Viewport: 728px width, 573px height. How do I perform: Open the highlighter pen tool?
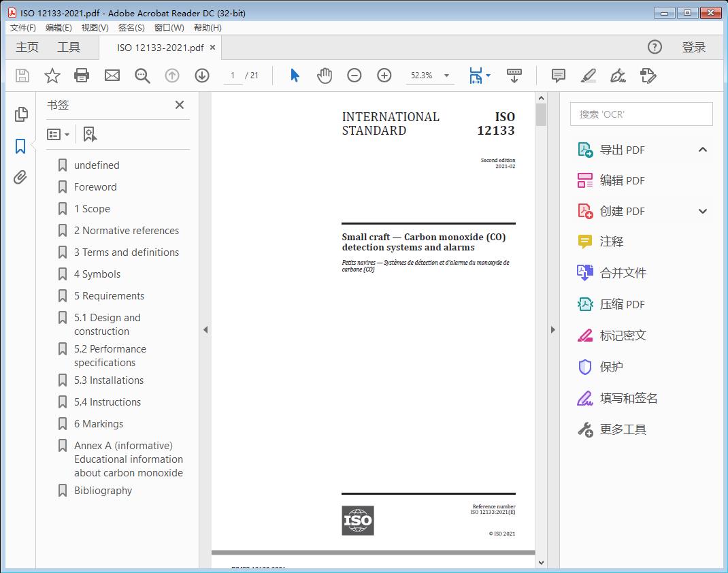coord(589,76)
